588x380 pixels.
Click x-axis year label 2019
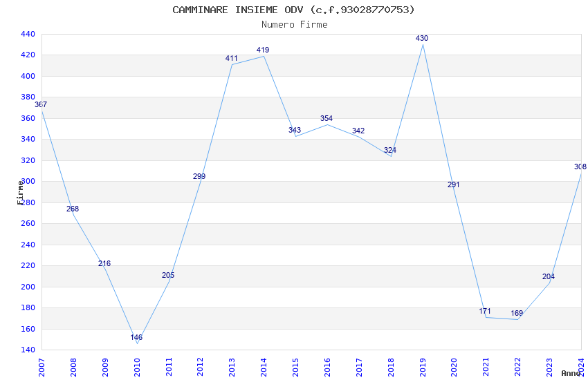(x=423, y=368)
